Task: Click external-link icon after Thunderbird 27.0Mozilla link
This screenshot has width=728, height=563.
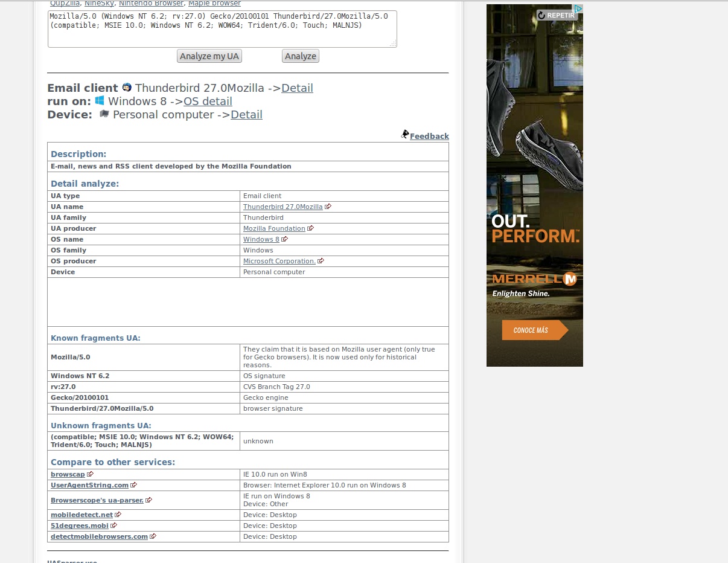Action: pos(328,207)
